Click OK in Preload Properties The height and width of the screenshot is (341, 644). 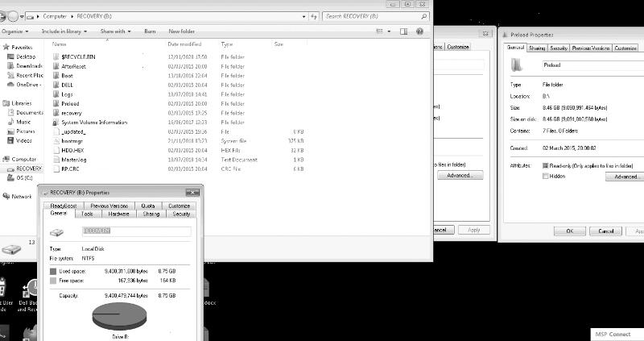coord(570,231)
